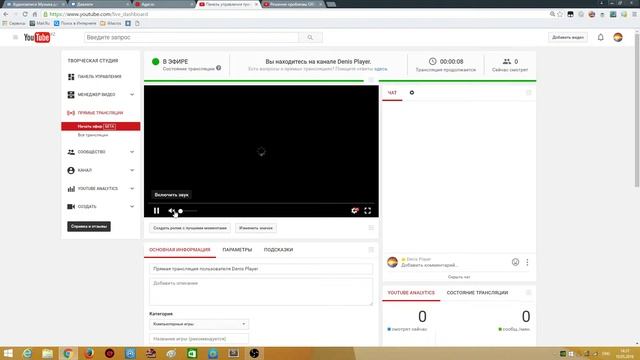Switch the player to fullscreen

click(x=368, y=211)
